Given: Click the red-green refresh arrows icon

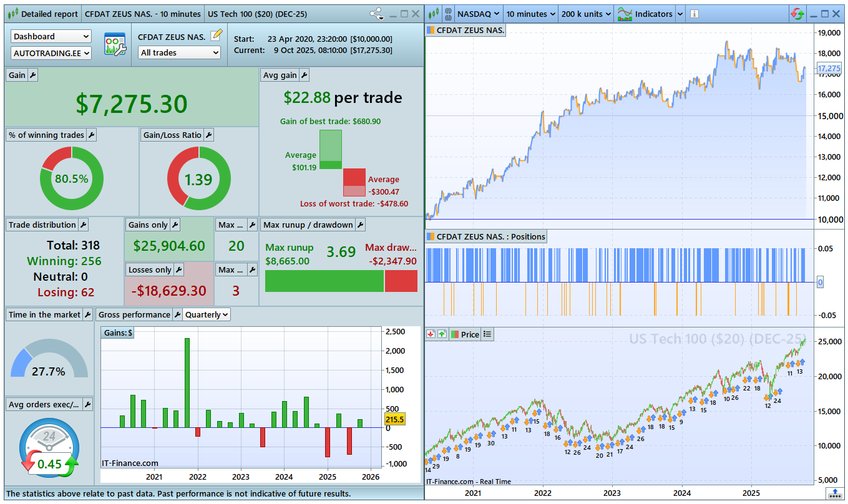Looking at the screenshot, I should [x=797, y=14].
